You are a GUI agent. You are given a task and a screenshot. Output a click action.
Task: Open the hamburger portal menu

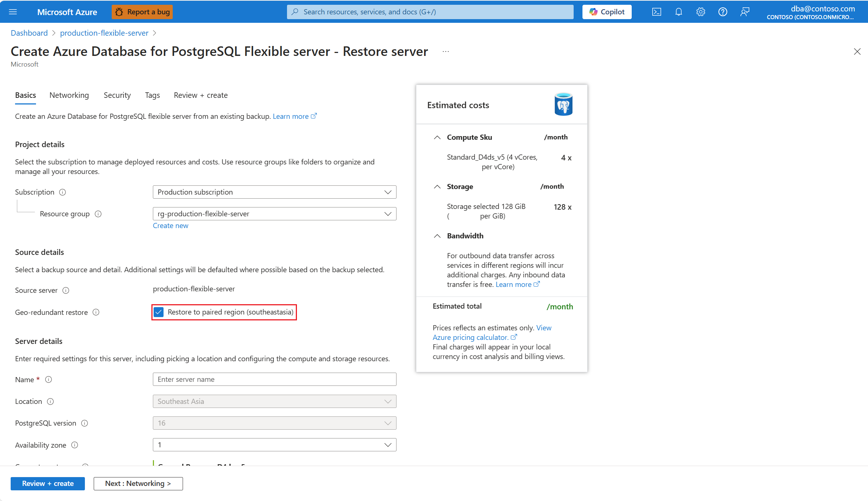(x=13, y=12)
